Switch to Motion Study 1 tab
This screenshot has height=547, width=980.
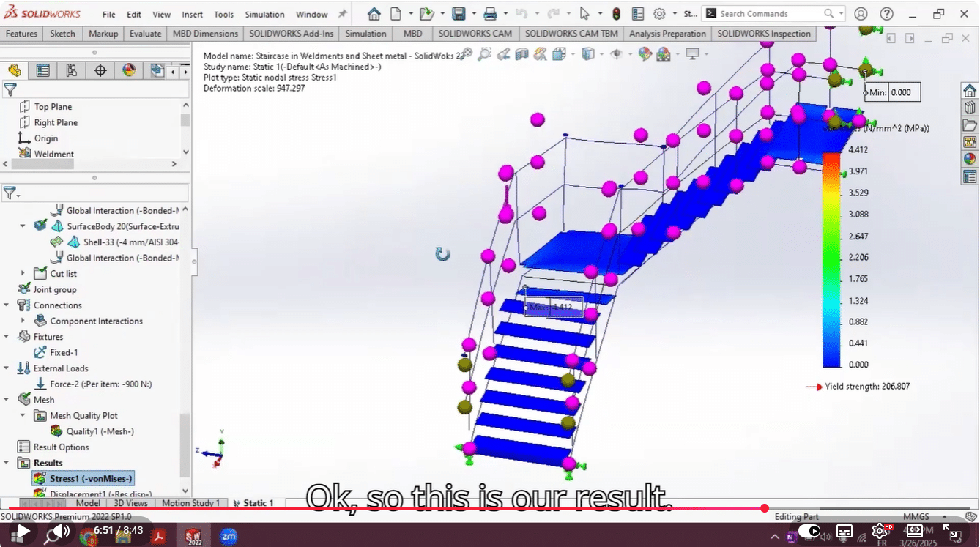click(191, 503)
